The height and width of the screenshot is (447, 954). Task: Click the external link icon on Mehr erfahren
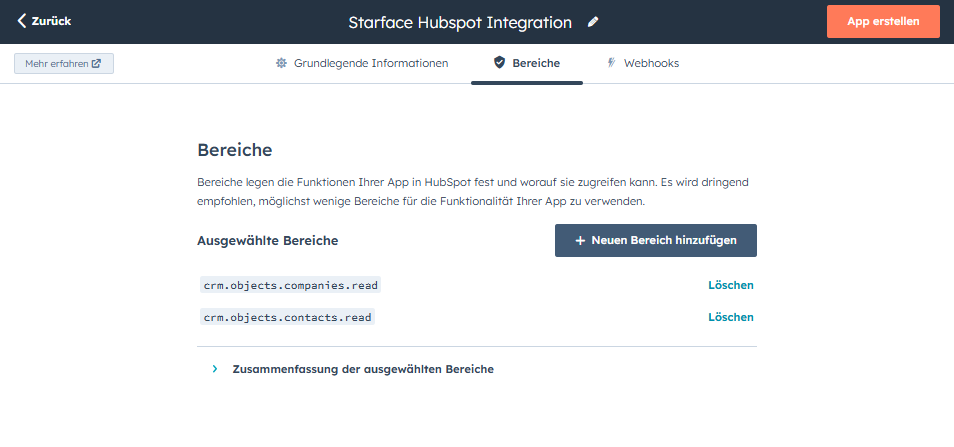(x=96, y=64)
